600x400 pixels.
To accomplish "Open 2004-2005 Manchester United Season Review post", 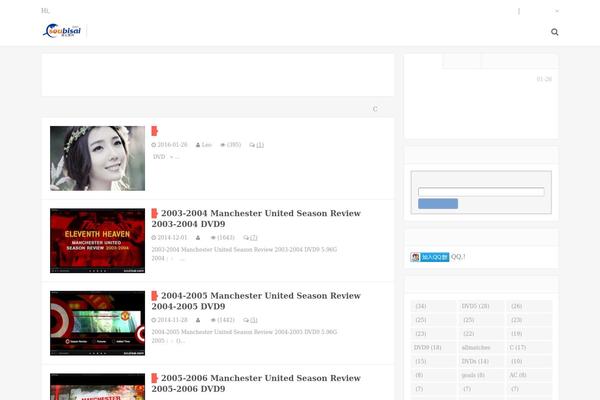I will [256, 301].
